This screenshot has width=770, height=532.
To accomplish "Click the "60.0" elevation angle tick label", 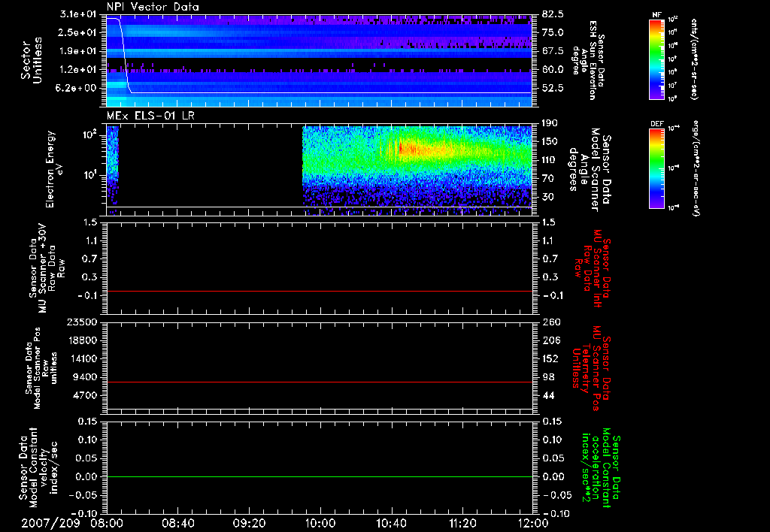I will pyautogui.click(x=553, y=70).
